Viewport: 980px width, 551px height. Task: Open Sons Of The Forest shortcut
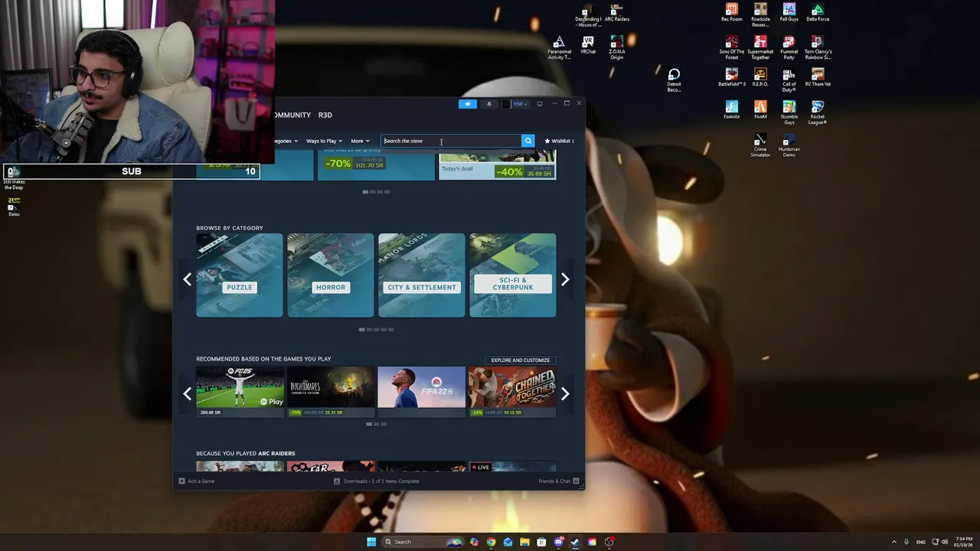pos(732,47)
